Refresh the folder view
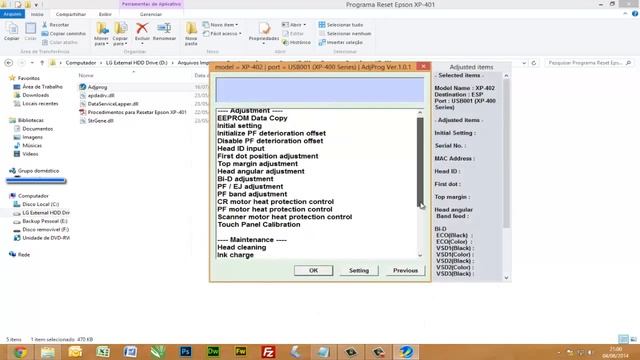This screenshot has width=640, height=360. (x=533, y=63)
